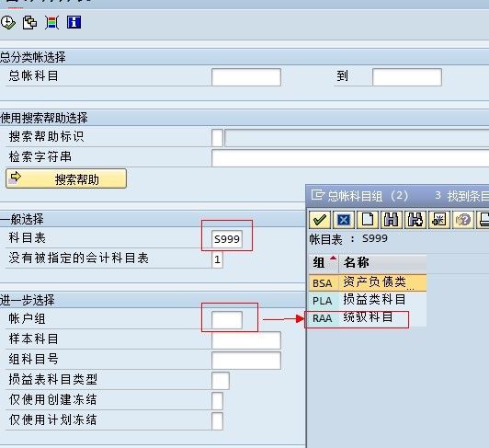Focus the 总帐科目 from field
489x448 pixels.
[246, 77]
